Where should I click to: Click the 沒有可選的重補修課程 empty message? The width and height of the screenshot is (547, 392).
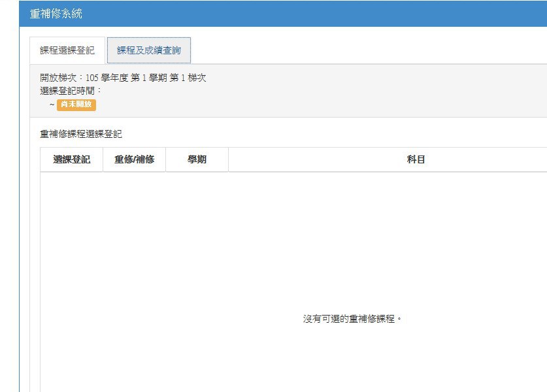(352, 319)
